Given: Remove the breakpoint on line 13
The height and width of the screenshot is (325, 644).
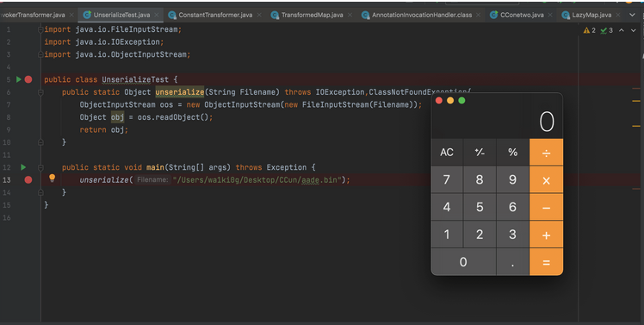Looking at the screenshot, I should click(x=28, y=180).
